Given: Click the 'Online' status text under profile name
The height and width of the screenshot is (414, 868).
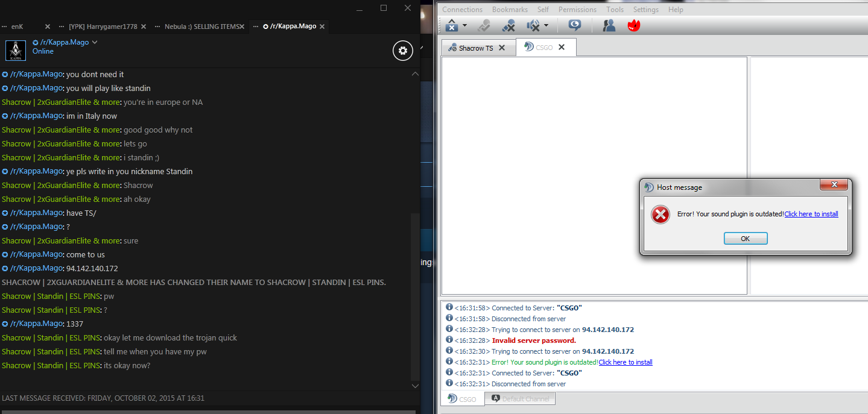Looking at the screenshot, I should (43, 51).
